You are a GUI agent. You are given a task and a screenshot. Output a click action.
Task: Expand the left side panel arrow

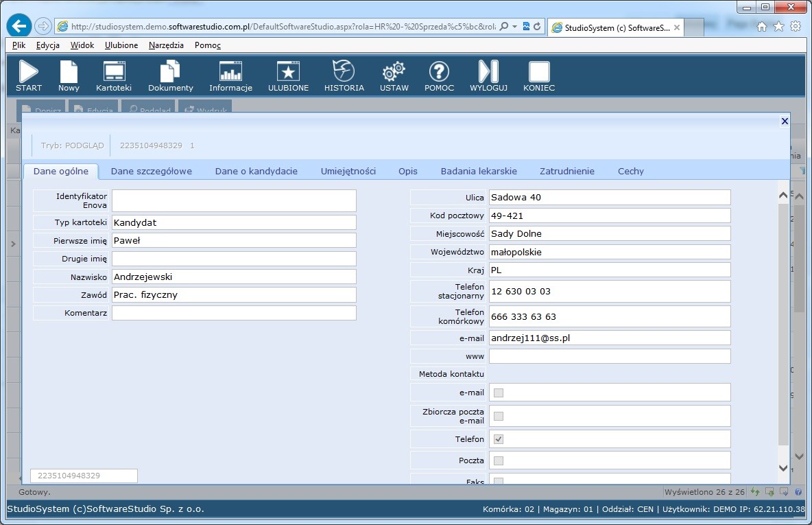pos(14,244)
